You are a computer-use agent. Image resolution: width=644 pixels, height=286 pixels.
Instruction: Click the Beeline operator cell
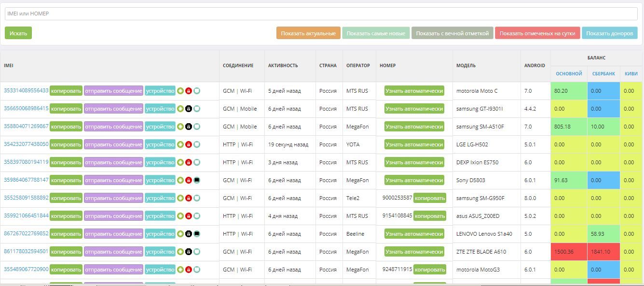click(x=359, y=234)
